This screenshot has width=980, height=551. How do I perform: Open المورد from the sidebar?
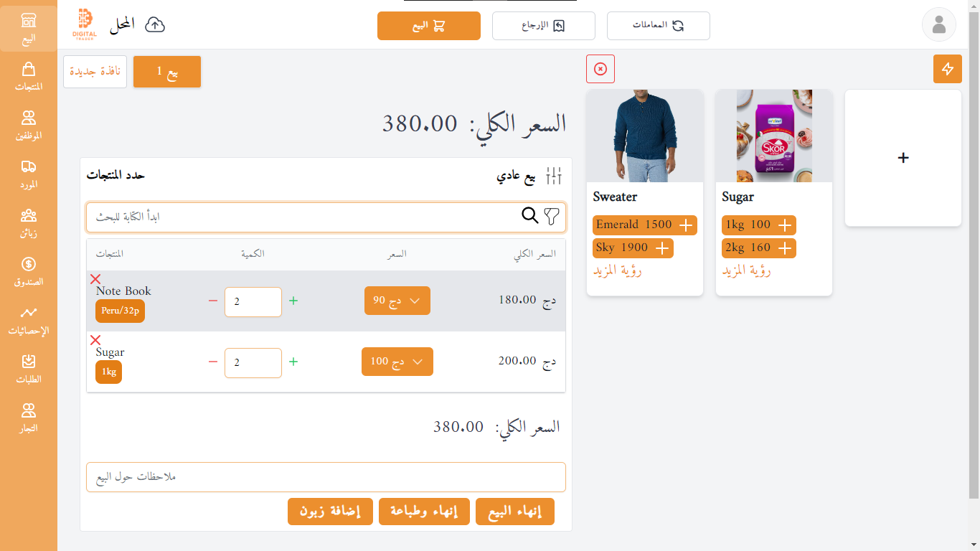(x=29, y=172)
